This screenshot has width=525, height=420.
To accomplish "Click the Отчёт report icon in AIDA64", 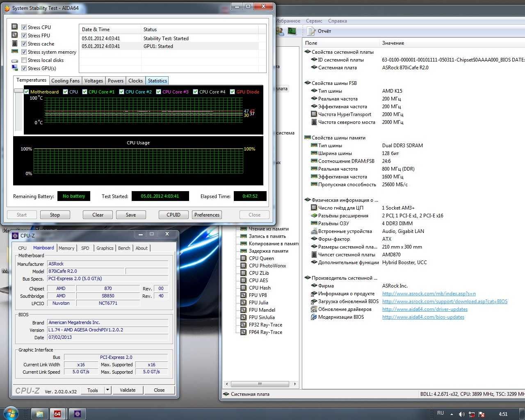I will pos(311,31).
